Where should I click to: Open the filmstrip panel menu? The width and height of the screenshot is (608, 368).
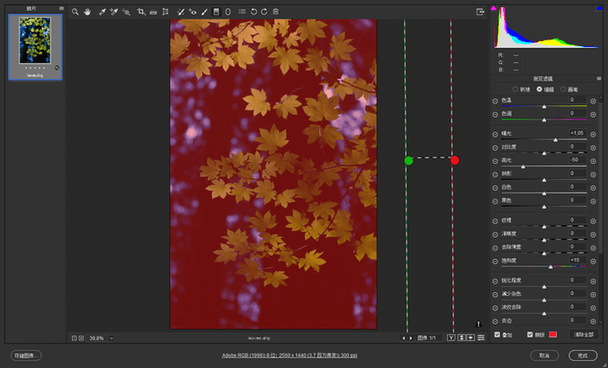61,8
